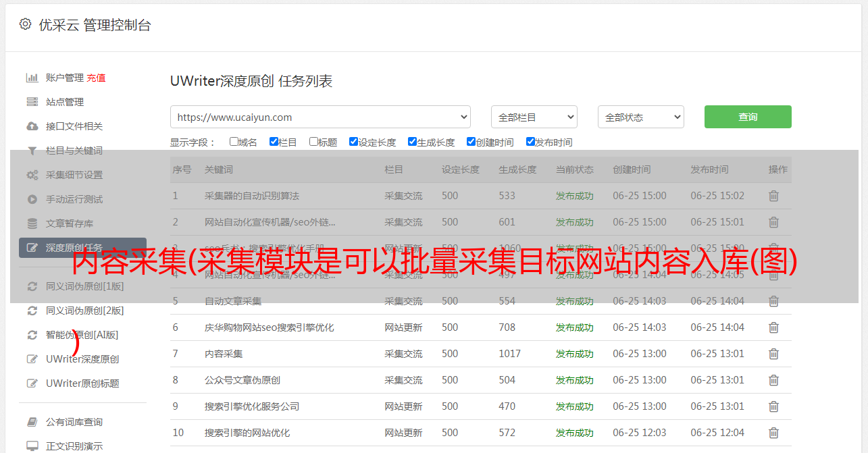Click the UWriter深度原创 edit icon

point(32,359)
